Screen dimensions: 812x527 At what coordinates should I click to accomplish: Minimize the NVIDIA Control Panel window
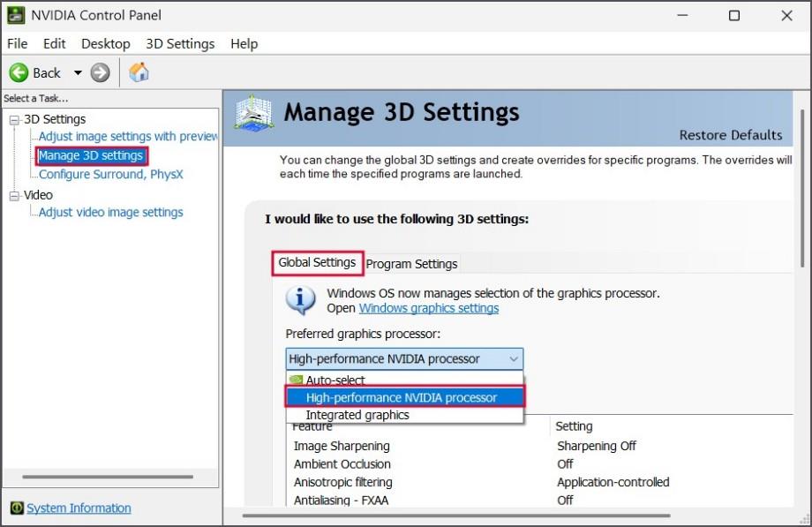coord(682,16)
